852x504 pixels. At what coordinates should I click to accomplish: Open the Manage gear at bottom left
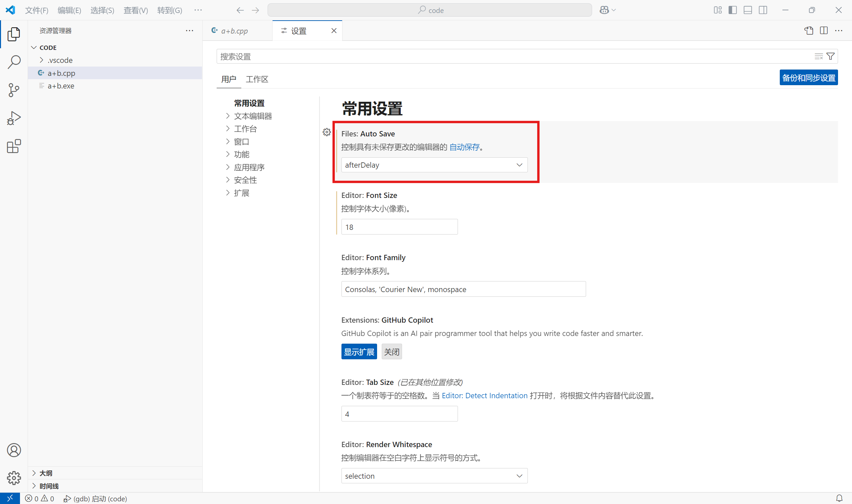(14, 478)
